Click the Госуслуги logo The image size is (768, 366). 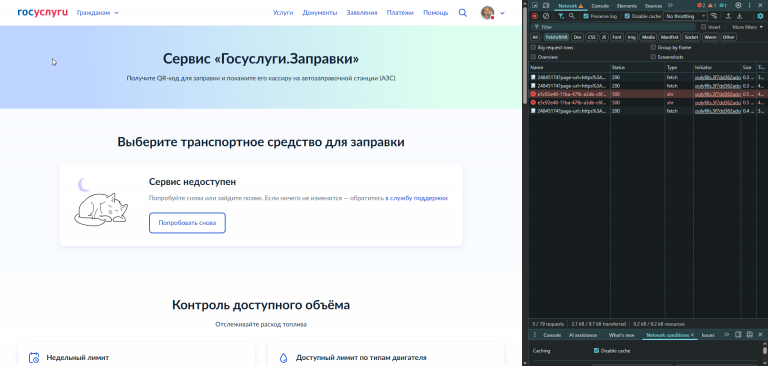click(43, 13)
